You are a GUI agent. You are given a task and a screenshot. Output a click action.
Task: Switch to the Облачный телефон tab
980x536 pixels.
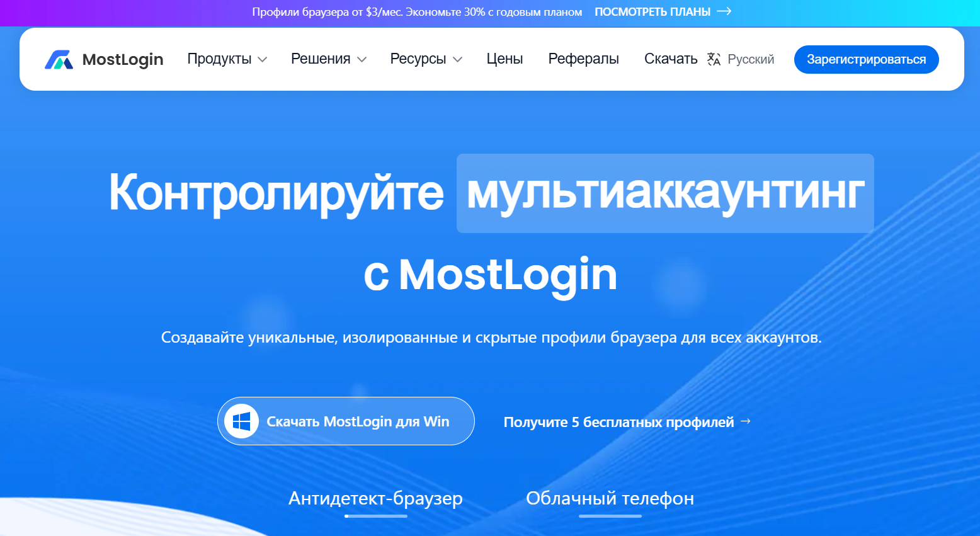pos(610,499)
